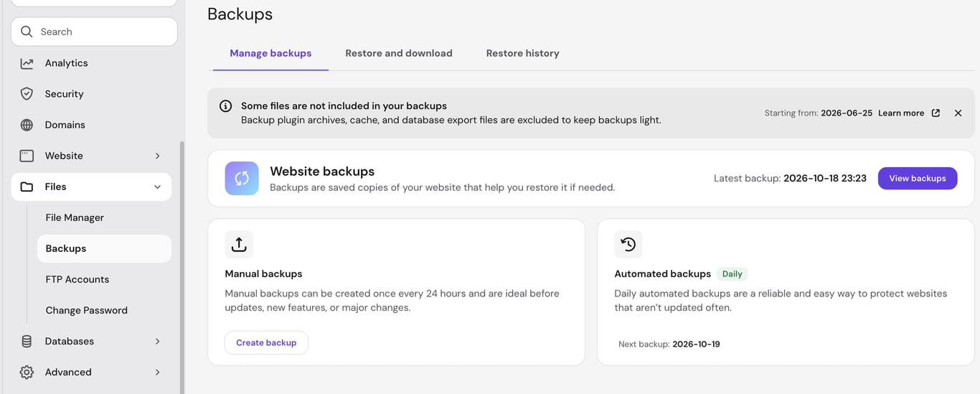980x394 pixels.
Task: Expand the Databases menu chevron
Action: click(x=157, y=342)
